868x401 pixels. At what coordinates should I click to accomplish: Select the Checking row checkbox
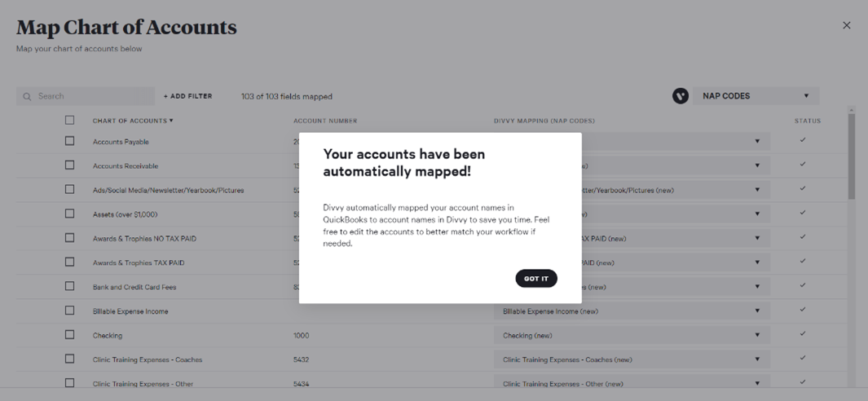point(70,335)
